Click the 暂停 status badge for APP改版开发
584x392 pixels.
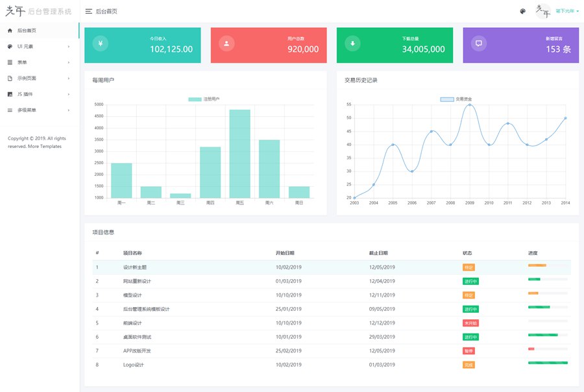[468, 351]
